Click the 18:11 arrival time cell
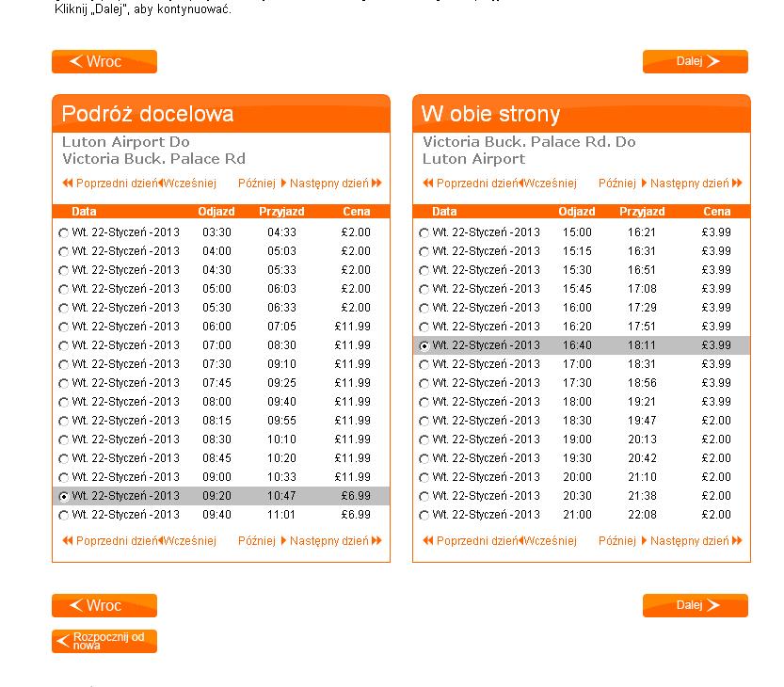 [642, 345]
